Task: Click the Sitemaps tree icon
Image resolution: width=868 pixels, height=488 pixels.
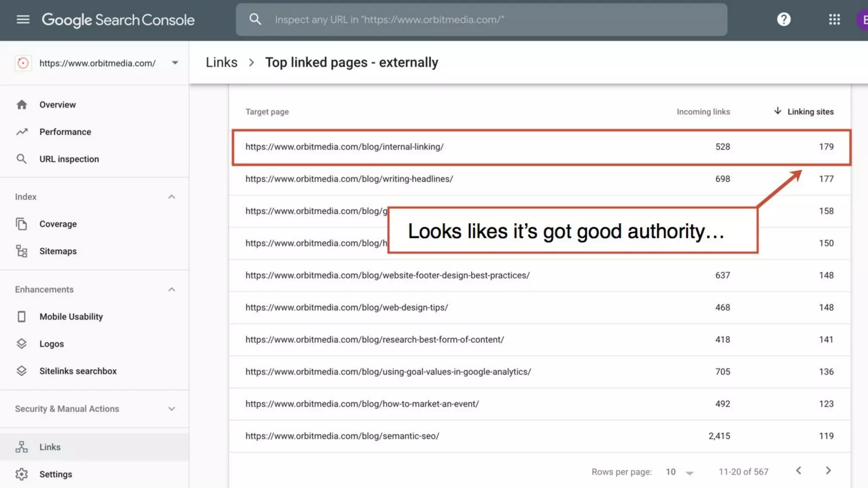Action: pyautogui.click(x=22, y=251)
